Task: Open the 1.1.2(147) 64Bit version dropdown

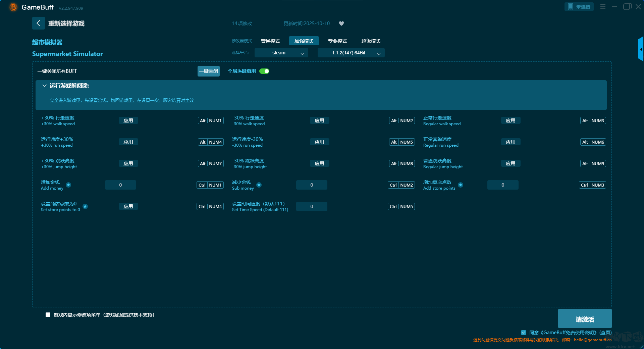Action: click(351, 53)
